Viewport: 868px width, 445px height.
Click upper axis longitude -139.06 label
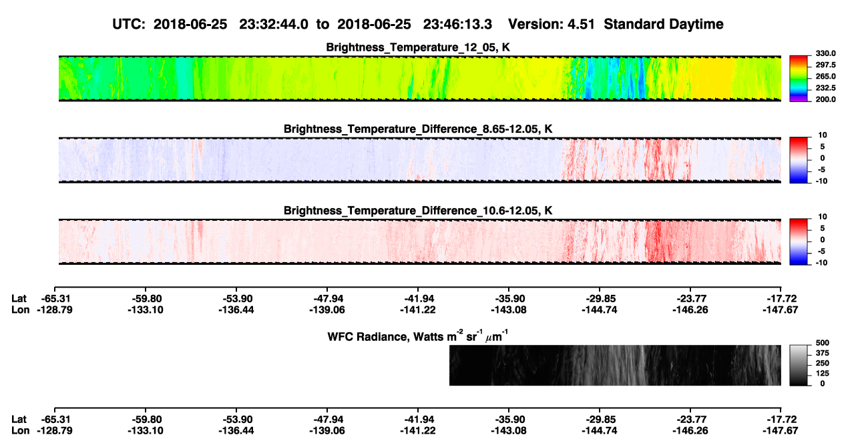coord(327,310)
